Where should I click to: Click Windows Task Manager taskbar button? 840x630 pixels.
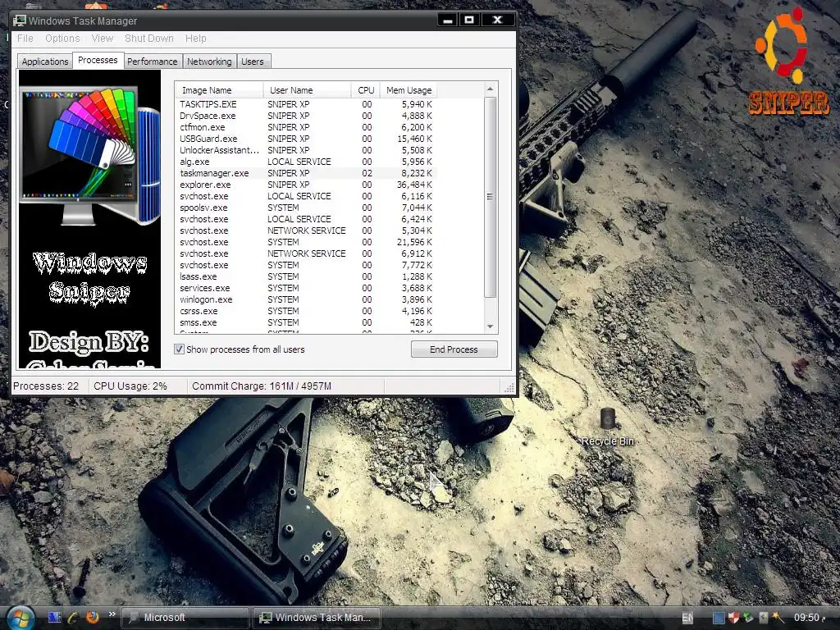(316, 618)
